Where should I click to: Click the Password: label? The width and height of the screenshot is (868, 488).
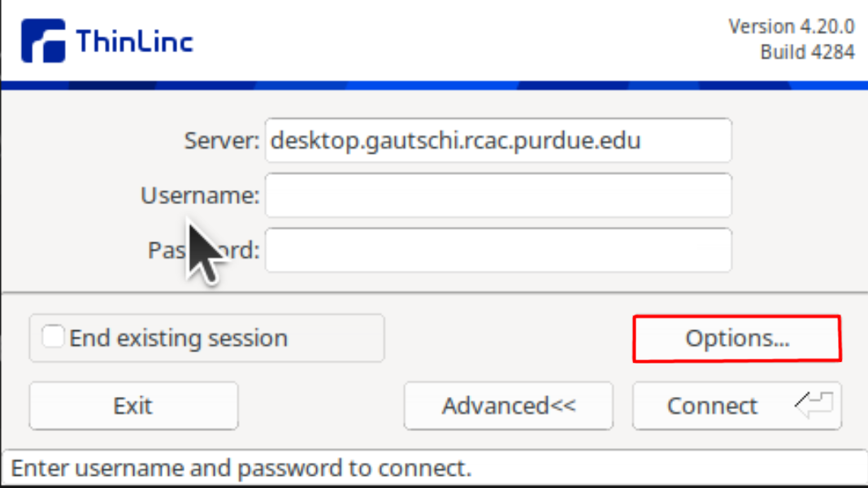click(204, 251)
